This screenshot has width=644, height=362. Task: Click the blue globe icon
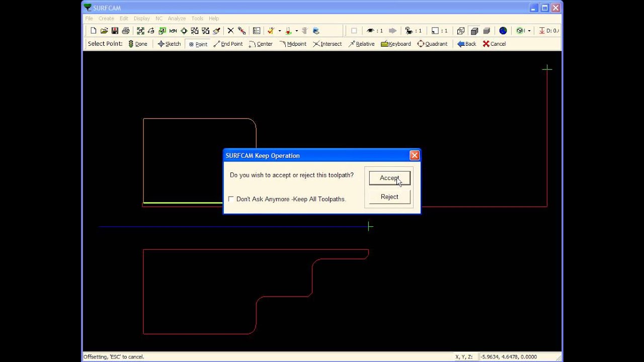[x=503, y=31]
